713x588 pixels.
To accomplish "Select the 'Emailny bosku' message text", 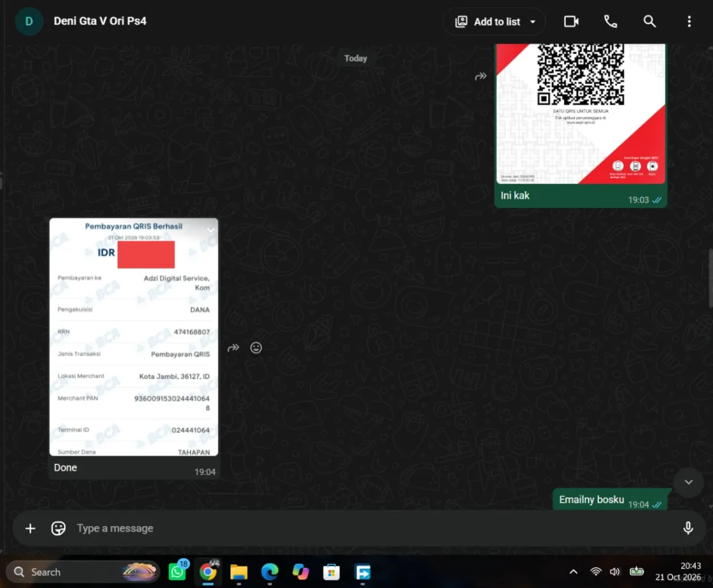I will coord(591,500).
